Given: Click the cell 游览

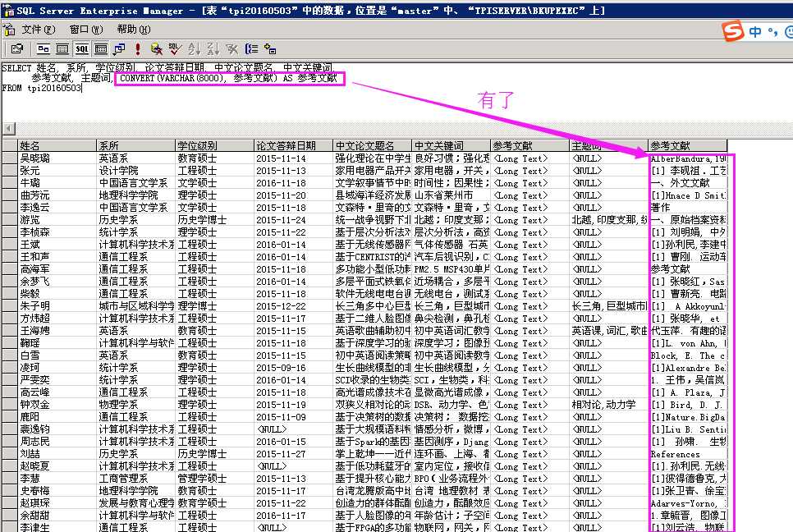Looking at the screenshot, I should pos(57,219).
